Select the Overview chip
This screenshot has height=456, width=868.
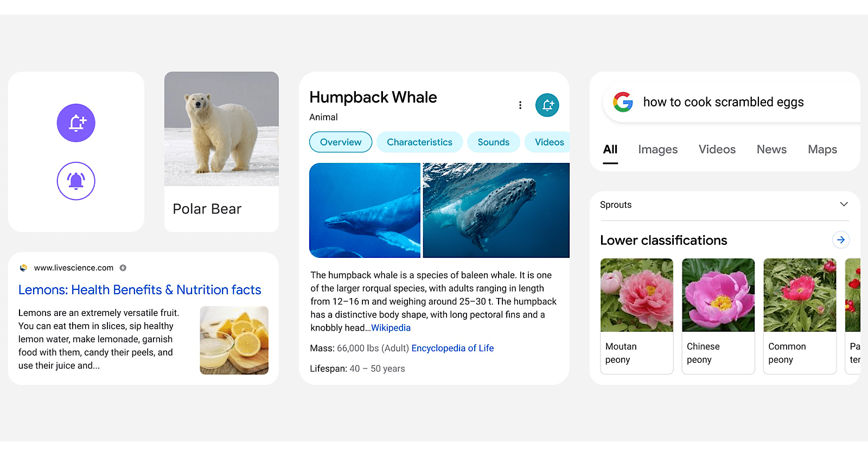(341, 142)
